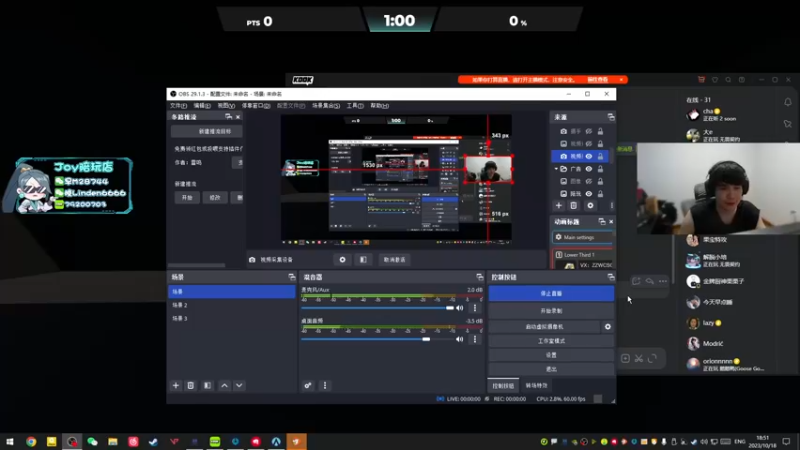Hide the highlighted video capture source eye icon
This screenshot has height=450, width=800.
[x=589, y=156]
